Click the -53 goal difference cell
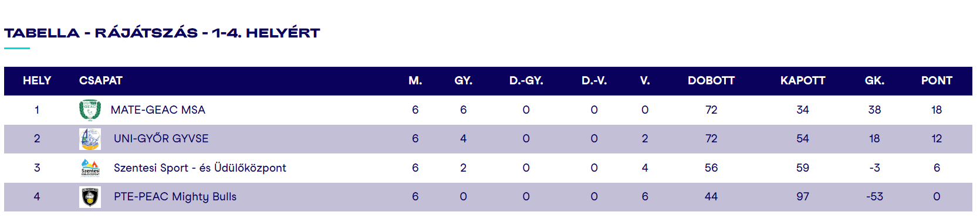 [x=874, y=197]
